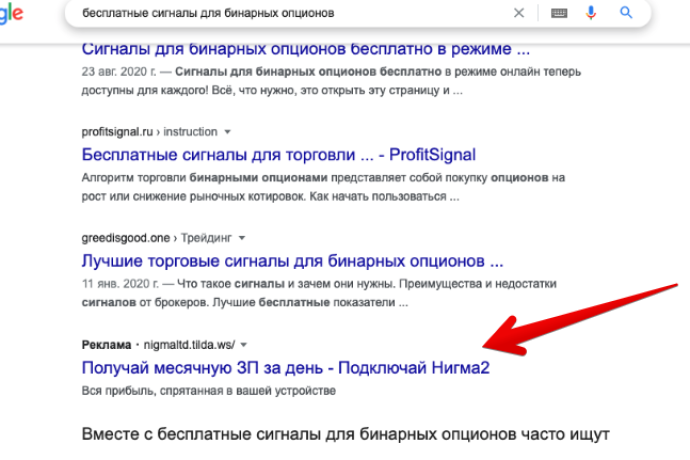Screen dimensions: 690x460
Task: Open 'Сигналы для бинарных опционов бесплатно в режиме' result
Action: pyautogui.click(x=306, y=48)
